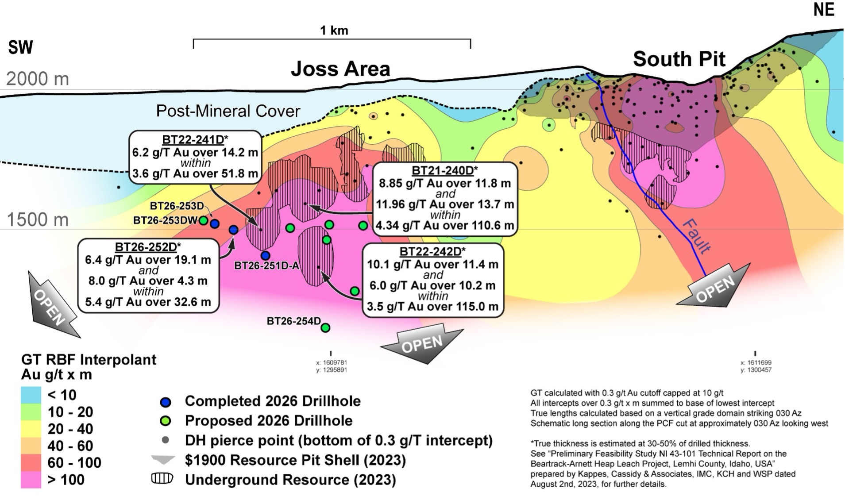Open the BT22-242D callout header
Viewport: 845px width, 504px height.
coord(432,252)
